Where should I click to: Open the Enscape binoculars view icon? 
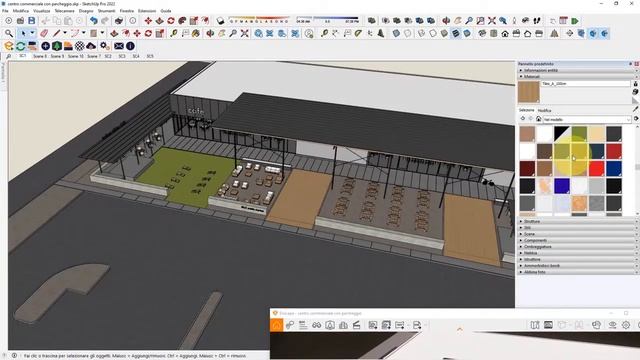click(316, 325)
